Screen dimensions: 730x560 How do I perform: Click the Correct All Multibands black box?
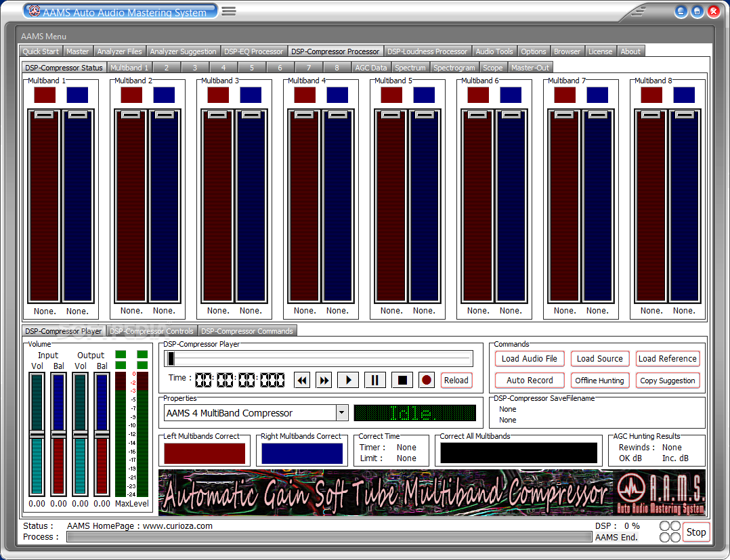point(519,453)
